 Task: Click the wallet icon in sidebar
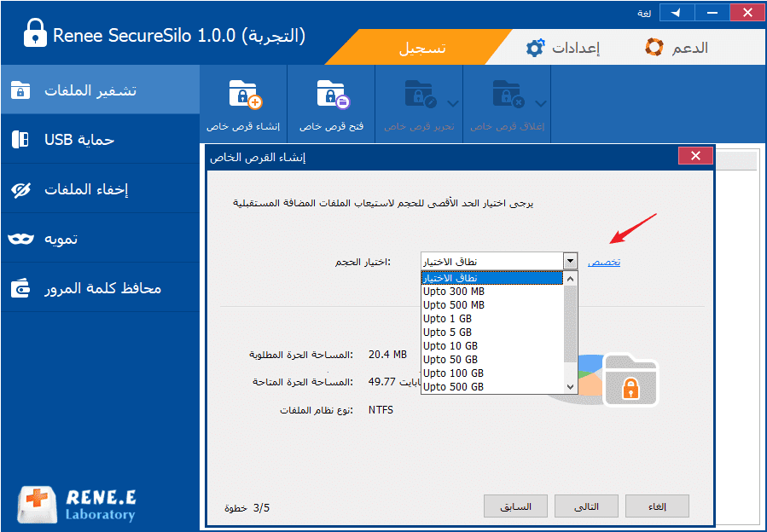(20, 288)
